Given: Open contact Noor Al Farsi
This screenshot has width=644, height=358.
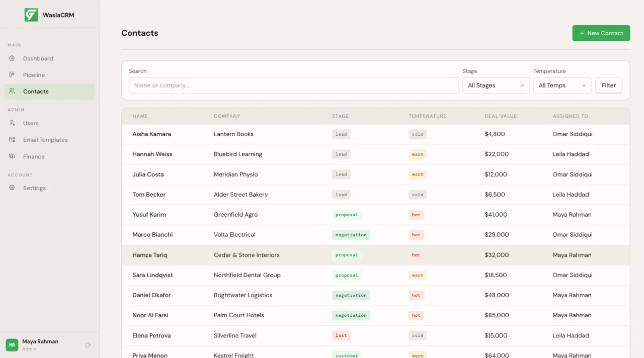Looking at the screenshot, I should (150, 315).
